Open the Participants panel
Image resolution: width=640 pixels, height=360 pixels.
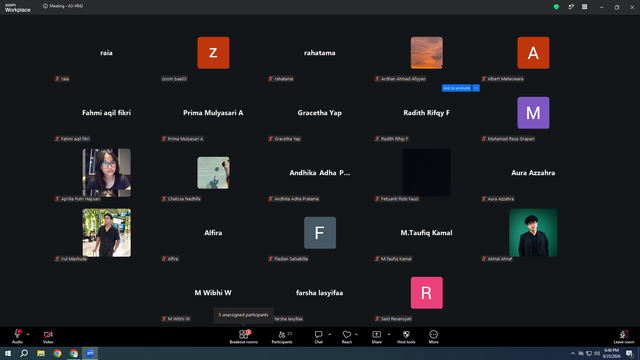click(282, 337)
